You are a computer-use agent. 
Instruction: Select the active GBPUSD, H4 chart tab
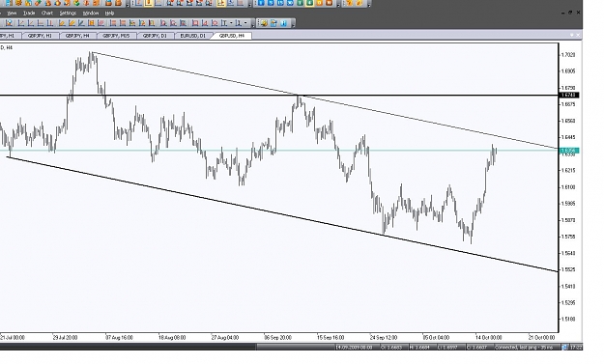pyautogui.click(x=232, y=36)
